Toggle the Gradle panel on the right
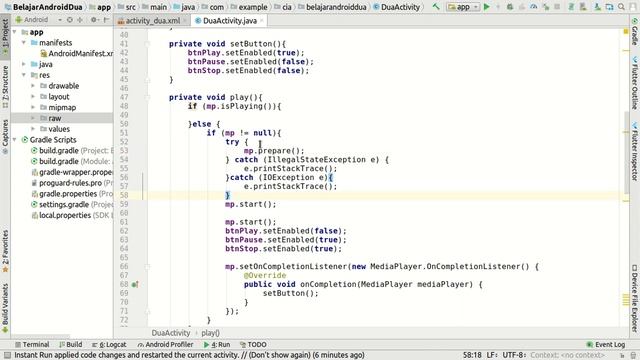The image size is (640, 360). 635,32
